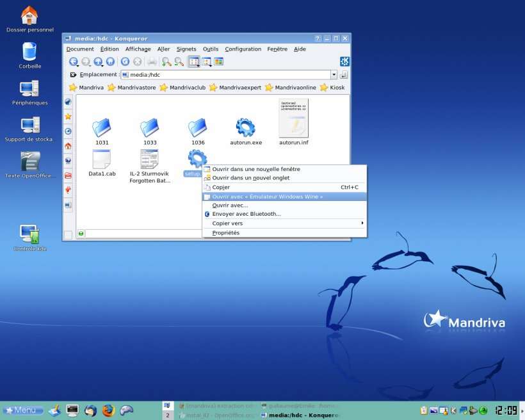Open the Texte OpenOffice desktop icon
The image size is (525, 420).
pyautogui.click(x=29, y=165)
